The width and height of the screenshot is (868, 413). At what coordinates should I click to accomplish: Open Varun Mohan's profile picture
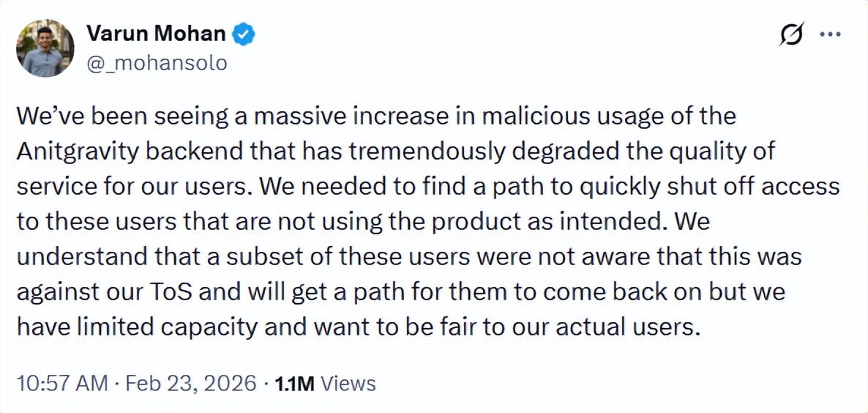45,48
